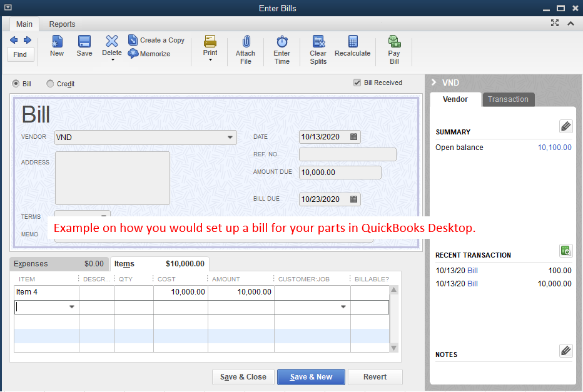The image size is (583, 392).
Task: Click Save & New
Action: point(312,377)
